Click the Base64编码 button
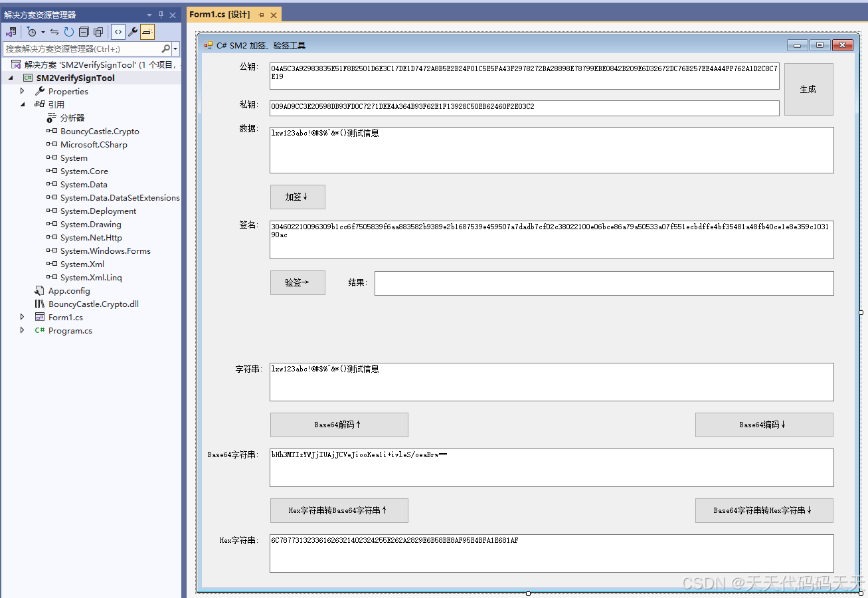The image size is (868, 598). [764, 425]
